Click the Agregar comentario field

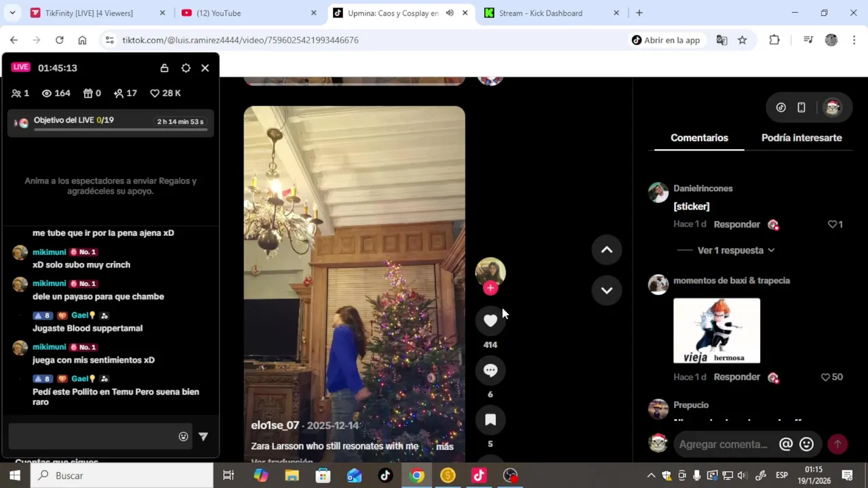click(724, 444)
